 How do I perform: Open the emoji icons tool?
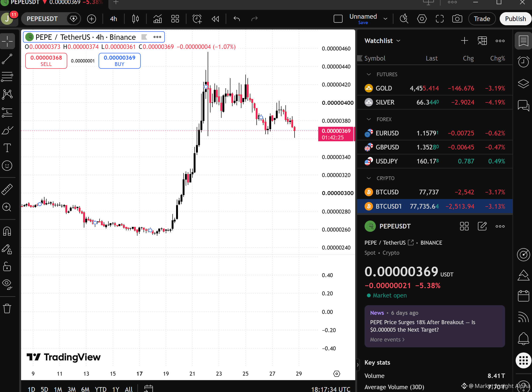(7, 166)
